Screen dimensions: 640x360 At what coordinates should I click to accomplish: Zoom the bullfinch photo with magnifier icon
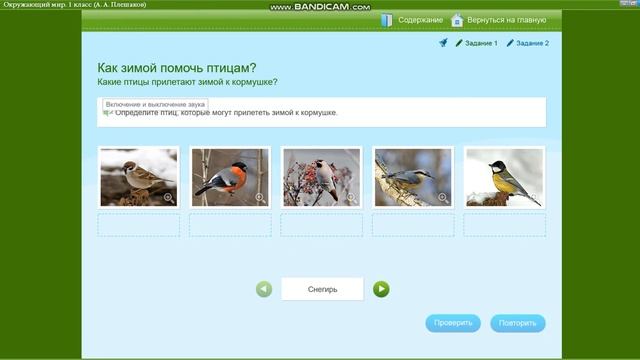tap(260, 198)
